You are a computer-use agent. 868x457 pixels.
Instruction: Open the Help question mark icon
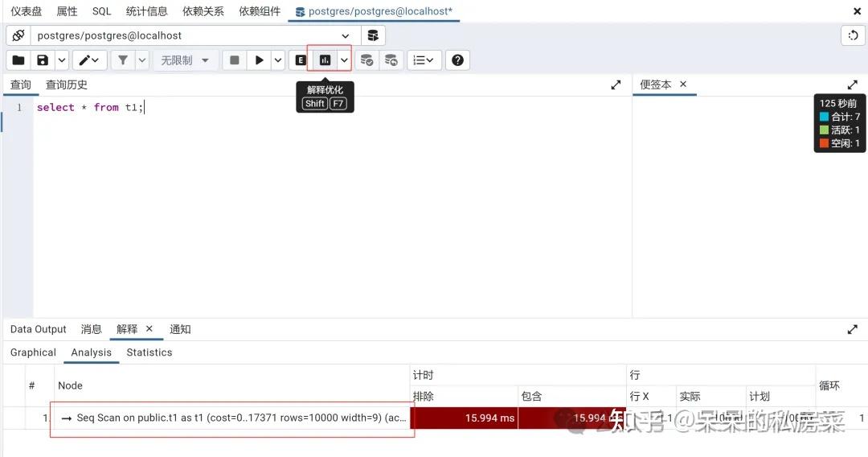(458, 60)
